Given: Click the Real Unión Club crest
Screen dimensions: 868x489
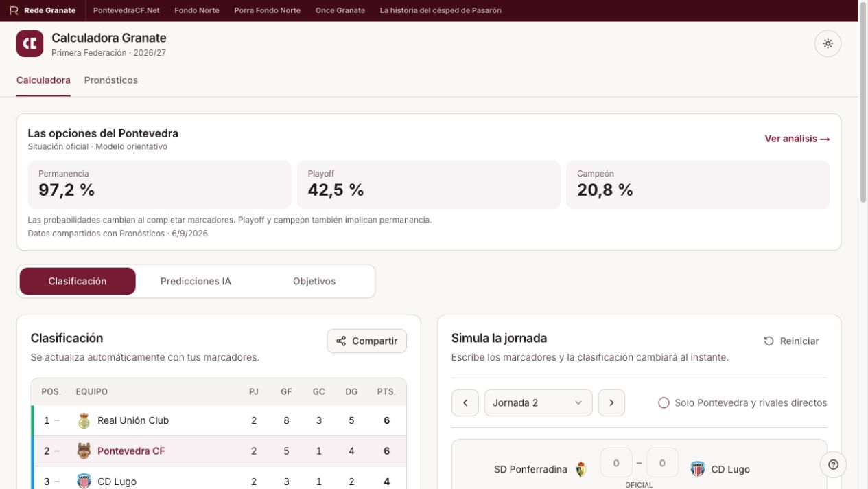Looking at the screenshot, I should click(84, 420).
